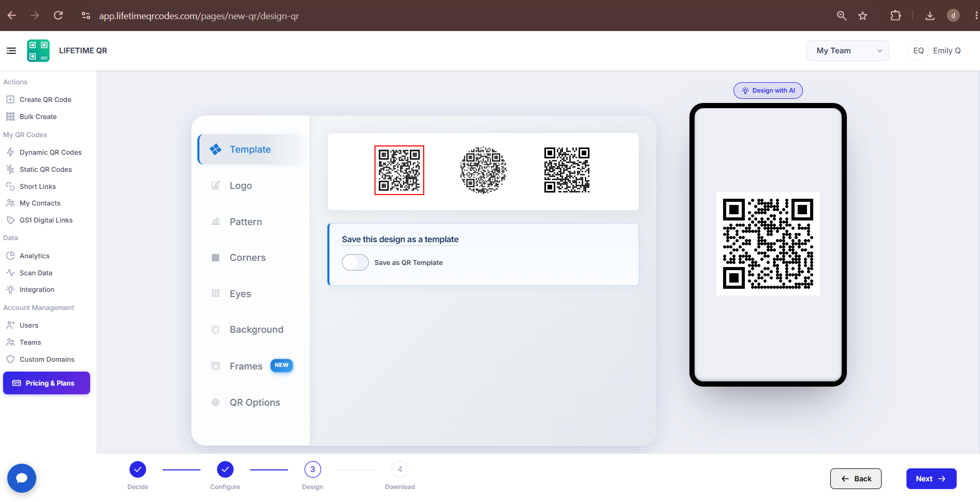The width and height of the screenshot is (980, 502).
Task: Click the QR code preview in phone
Action: tap(768, 244)
